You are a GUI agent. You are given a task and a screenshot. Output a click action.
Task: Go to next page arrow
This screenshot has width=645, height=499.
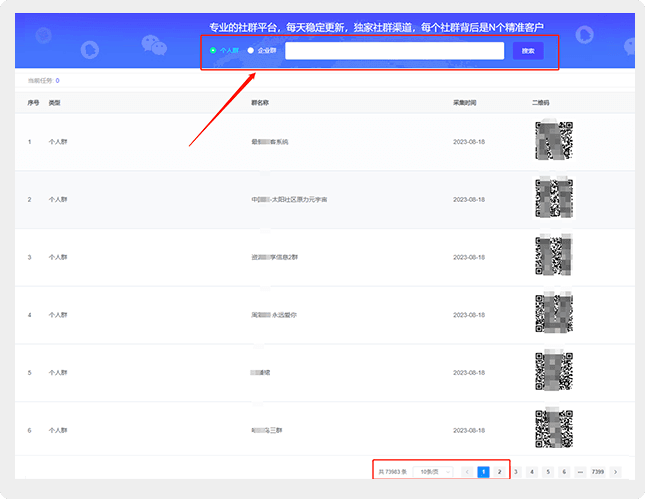[616, 471]
